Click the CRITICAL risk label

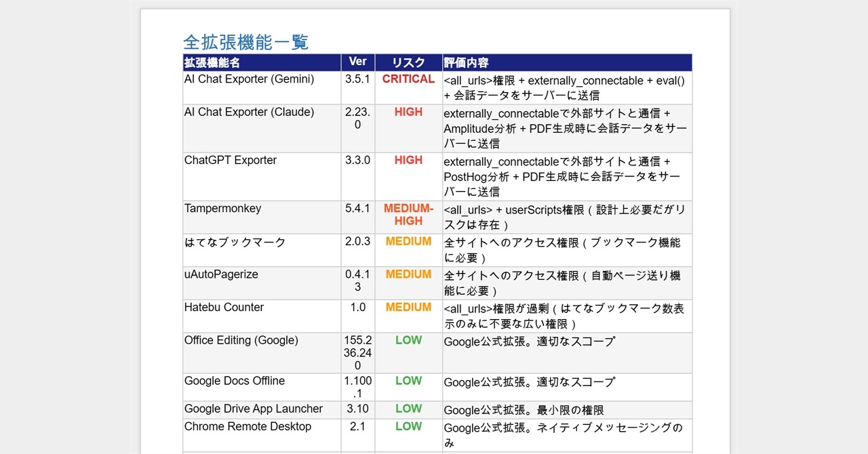coord(408,79)
